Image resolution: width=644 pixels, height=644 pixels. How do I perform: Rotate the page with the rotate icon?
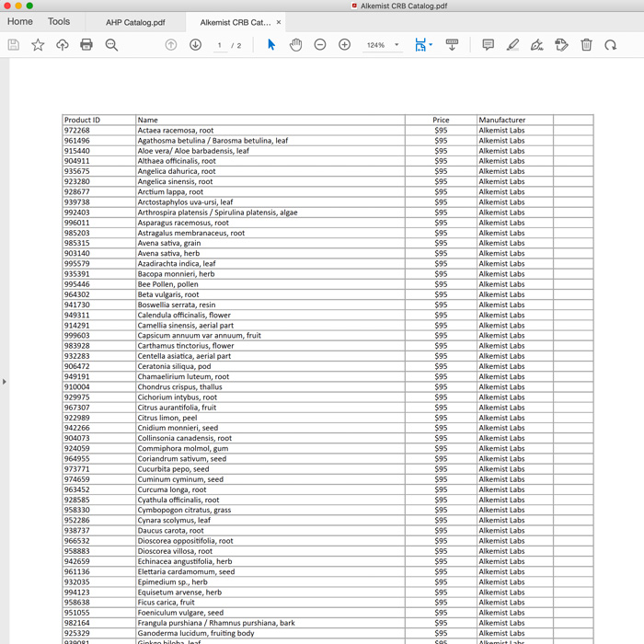click(x=611, y=45)
